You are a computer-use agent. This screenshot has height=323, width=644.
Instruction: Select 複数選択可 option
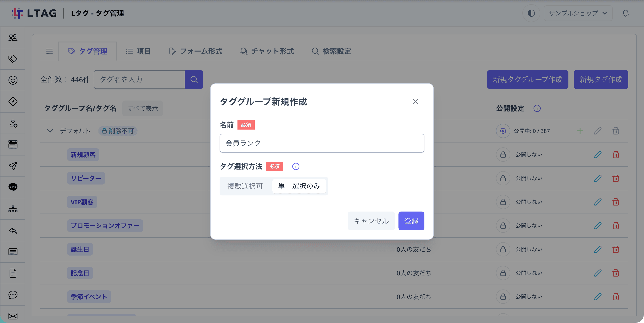(245, 186)
